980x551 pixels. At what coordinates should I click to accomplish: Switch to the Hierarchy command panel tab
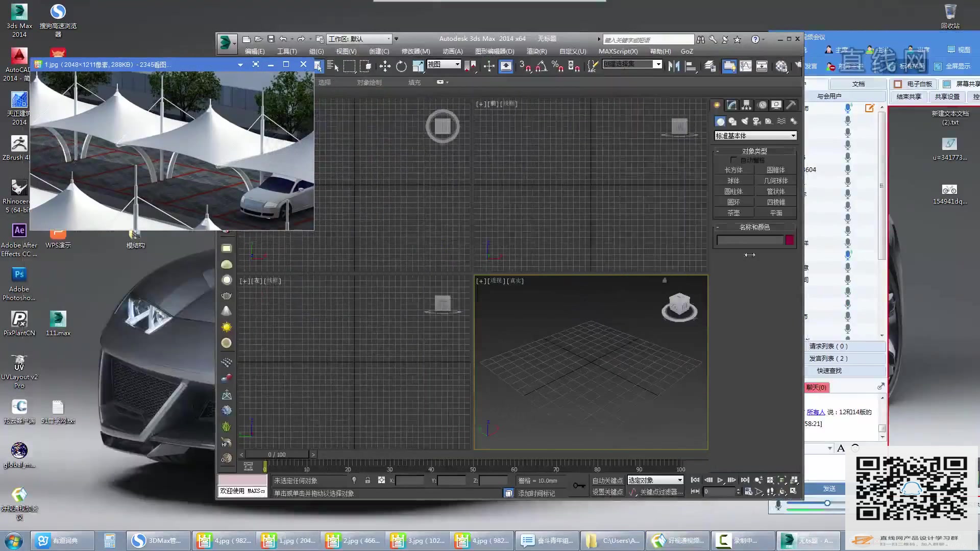[747, 105]
